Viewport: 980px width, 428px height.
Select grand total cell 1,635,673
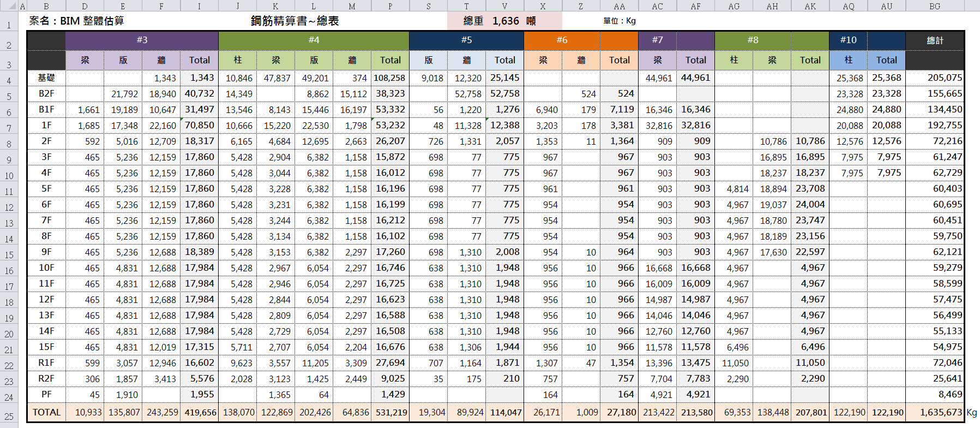tap(935, 412)
